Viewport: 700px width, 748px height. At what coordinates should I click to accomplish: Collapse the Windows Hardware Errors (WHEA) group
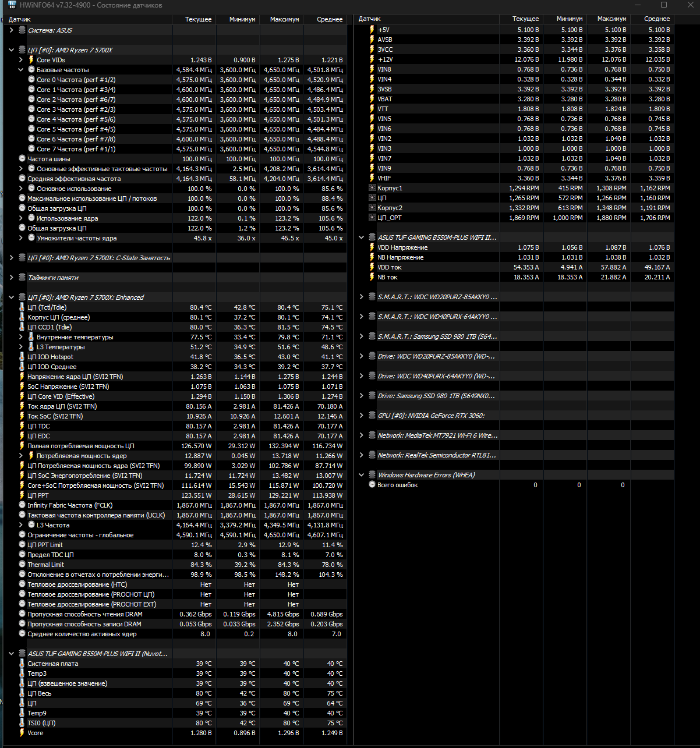(361, 475)
